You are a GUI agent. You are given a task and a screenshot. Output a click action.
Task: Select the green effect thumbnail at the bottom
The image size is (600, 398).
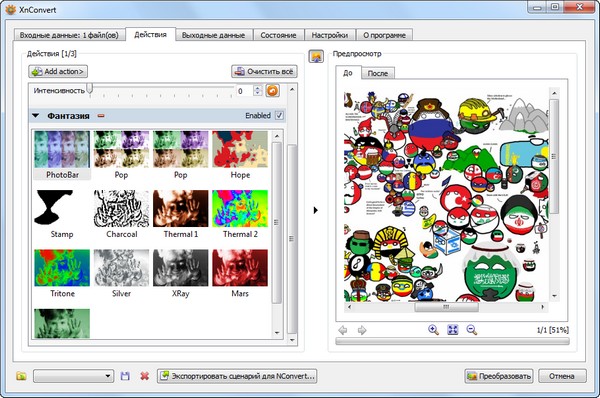coord(62,323)
